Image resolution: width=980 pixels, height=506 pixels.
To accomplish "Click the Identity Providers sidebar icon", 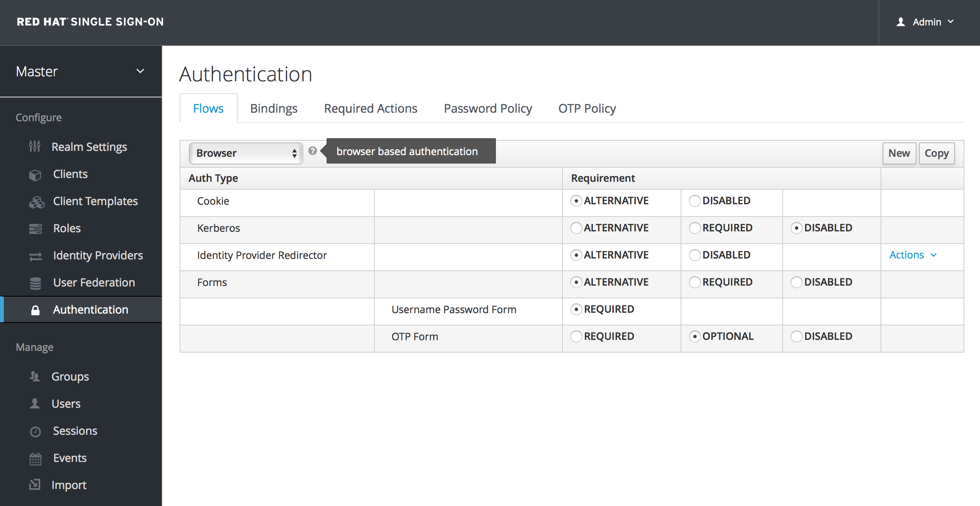I will [x=36, y=255].
